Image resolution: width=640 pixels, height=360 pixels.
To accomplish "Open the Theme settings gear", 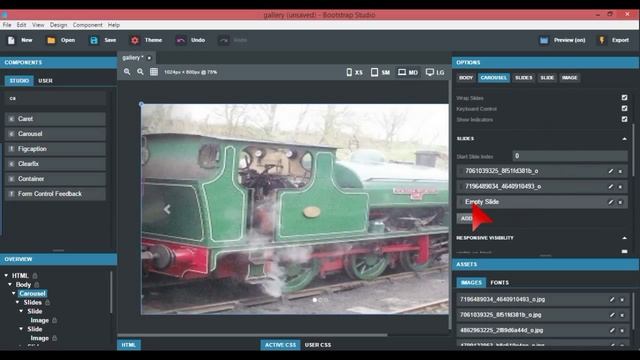I will pos(135,40).
